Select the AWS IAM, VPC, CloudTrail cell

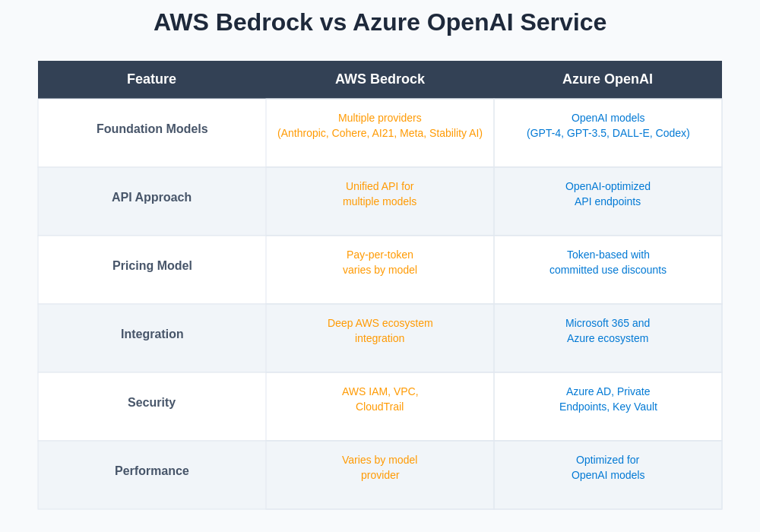point(380,400)
